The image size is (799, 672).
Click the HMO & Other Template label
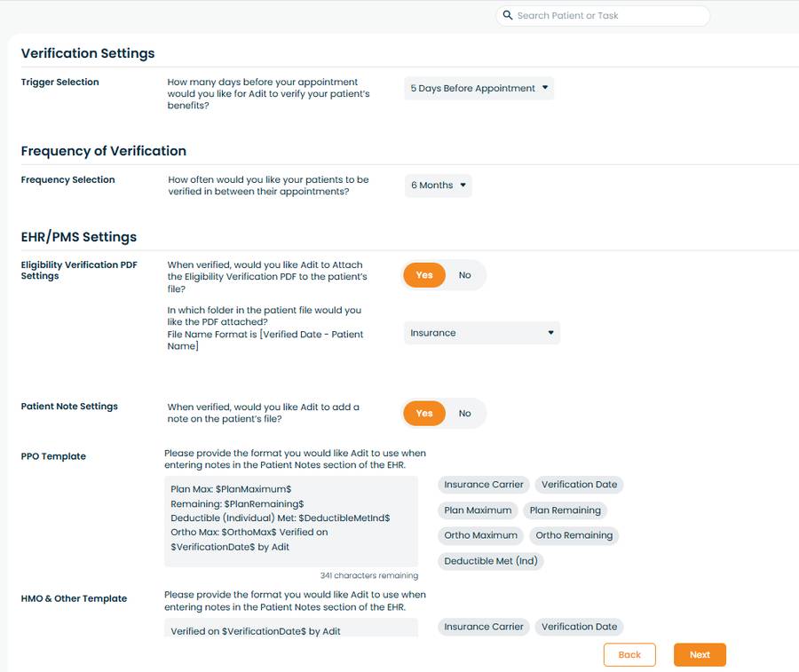point(74,598)
